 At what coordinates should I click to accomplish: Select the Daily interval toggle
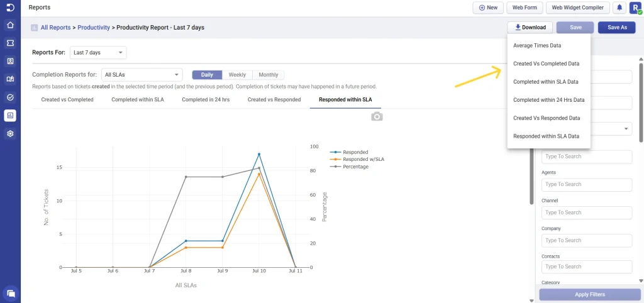coord(207,75)
